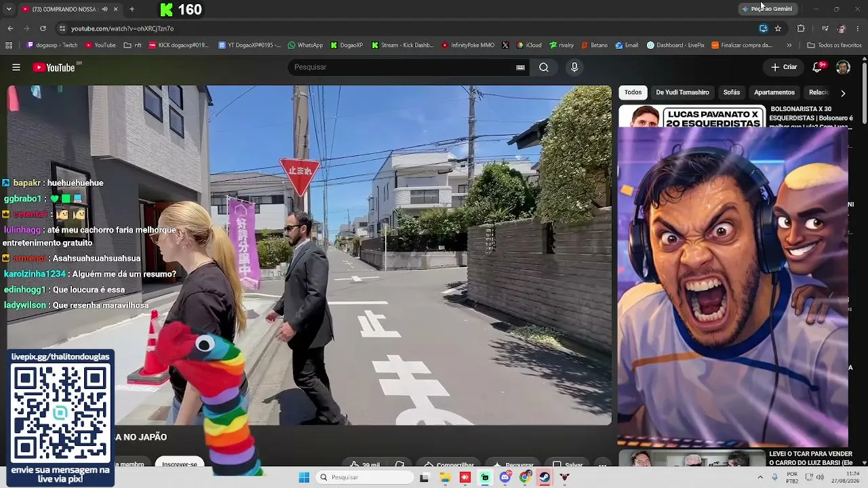868x488 pixels.
Task: Open the nft bookmarks folder
Action: 133,45
